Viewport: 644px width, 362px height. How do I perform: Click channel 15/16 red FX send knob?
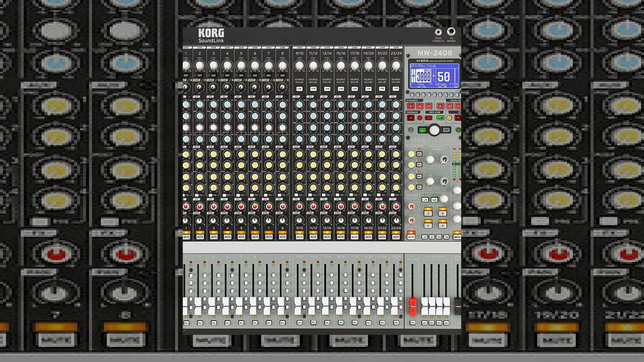(x=341, y=206)
